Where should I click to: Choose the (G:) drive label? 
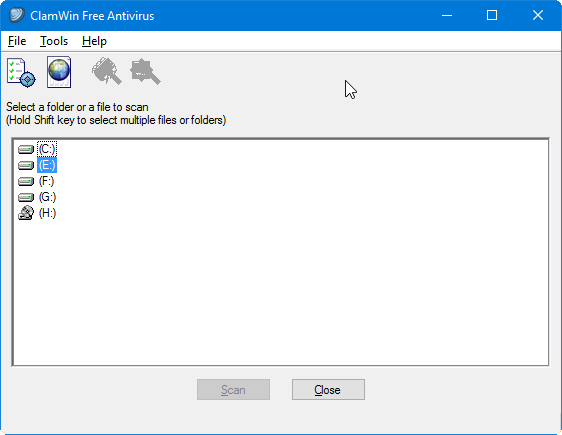(x=47, y=197)
